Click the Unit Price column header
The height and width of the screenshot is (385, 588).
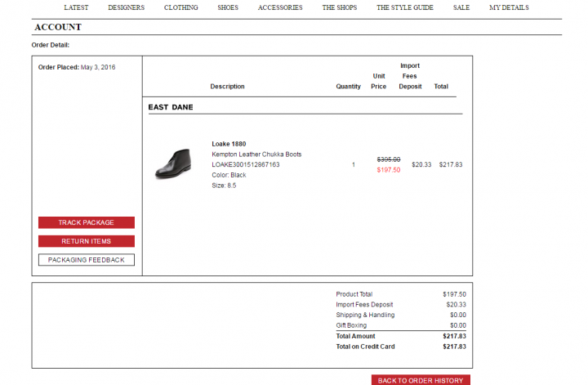click(x=379, y=82)
